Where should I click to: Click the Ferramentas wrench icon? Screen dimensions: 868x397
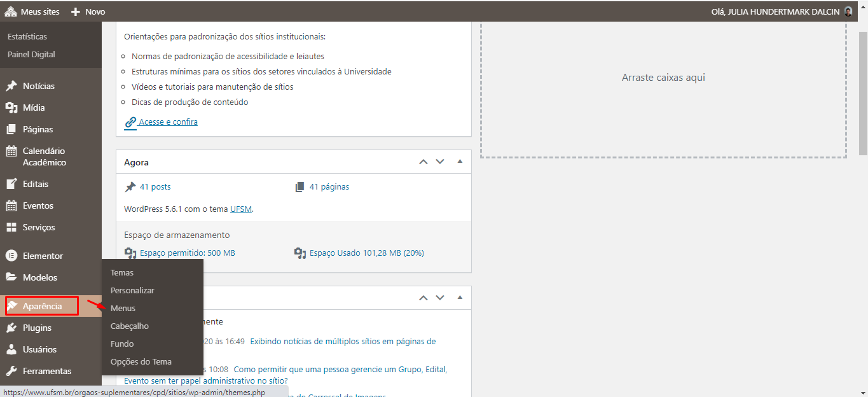tap(11, 371)
